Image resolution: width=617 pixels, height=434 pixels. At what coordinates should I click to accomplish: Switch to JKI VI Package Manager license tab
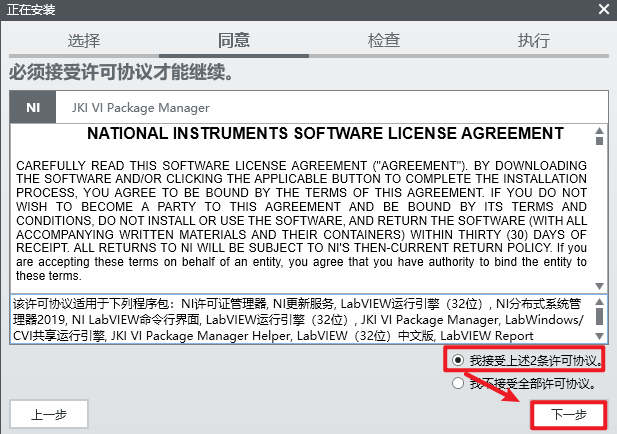140,107
